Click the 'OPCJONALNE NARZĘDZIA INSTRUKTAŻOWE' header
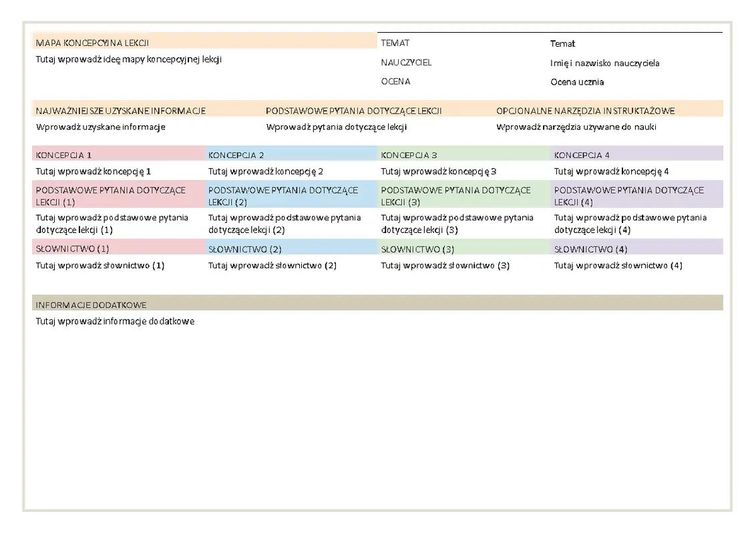 (x=585, y=111)
